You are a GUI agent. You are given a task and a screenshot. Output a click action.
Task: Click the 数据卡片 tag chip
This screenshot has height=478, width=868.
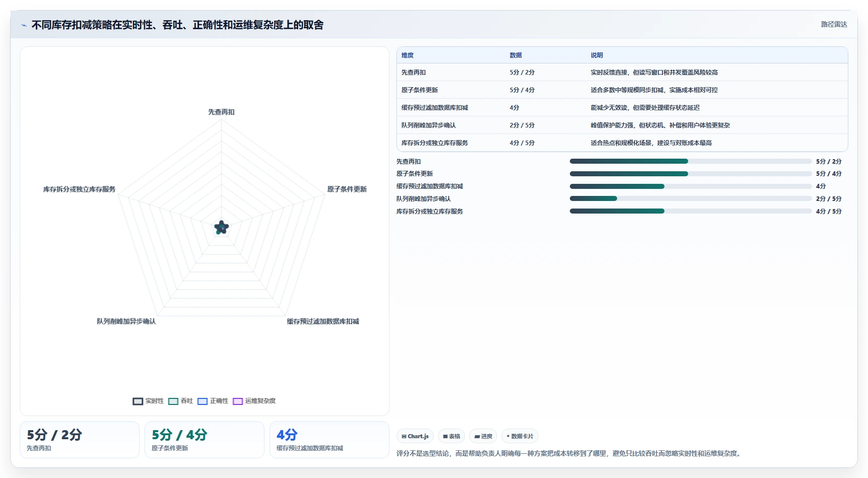520,436
